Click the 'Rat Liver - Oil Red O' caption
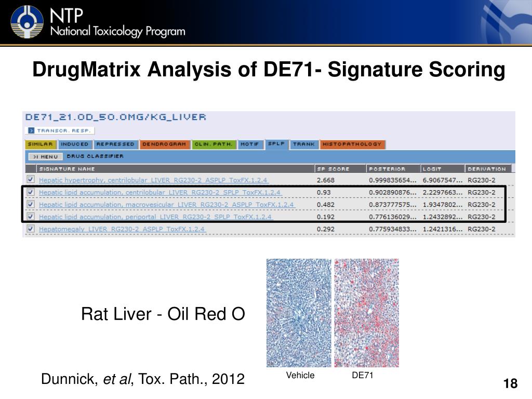The image size is (532, 399). point(163,313)
